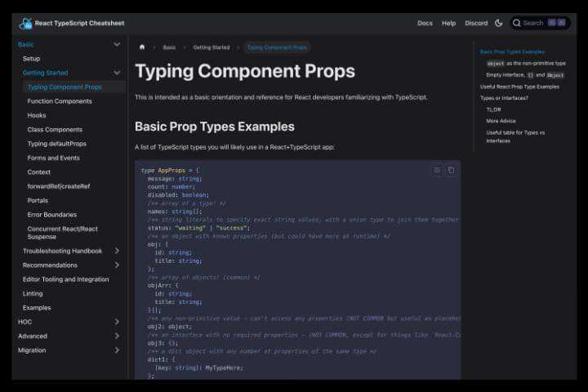
Task: Jump to More Advice in contents
Action: 501,121
